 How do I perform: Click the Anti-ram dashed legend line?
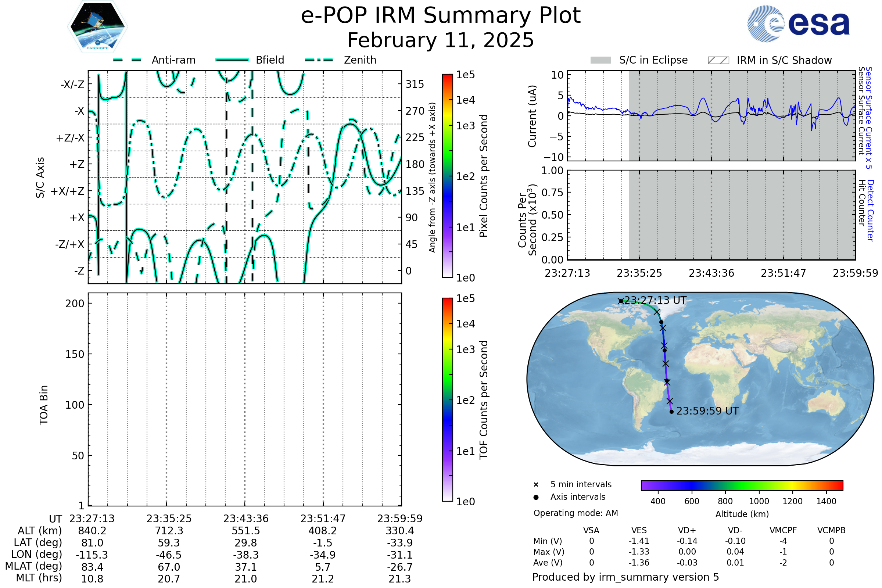point(127,60)
